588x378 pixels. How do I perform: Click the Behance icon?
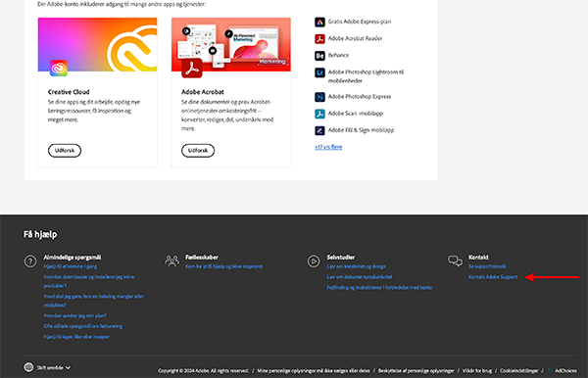(319, 56)
